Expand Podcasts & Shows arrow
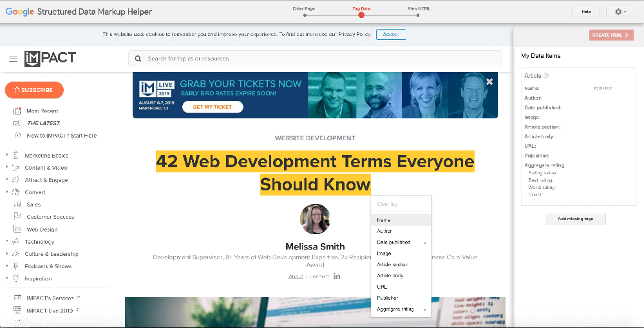This screenshot has height=328, width=644. point(6,266)
